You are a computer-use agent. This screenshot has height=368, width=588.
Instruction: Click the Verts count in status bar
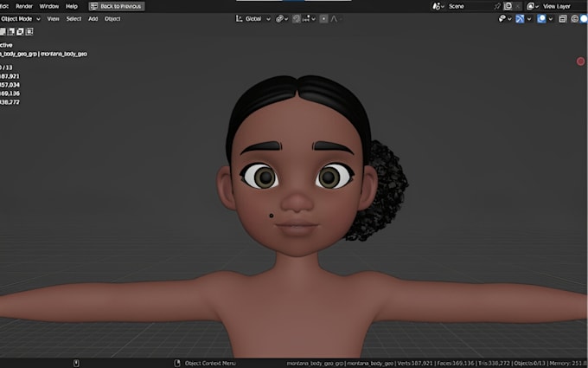(x=414, y=363)
